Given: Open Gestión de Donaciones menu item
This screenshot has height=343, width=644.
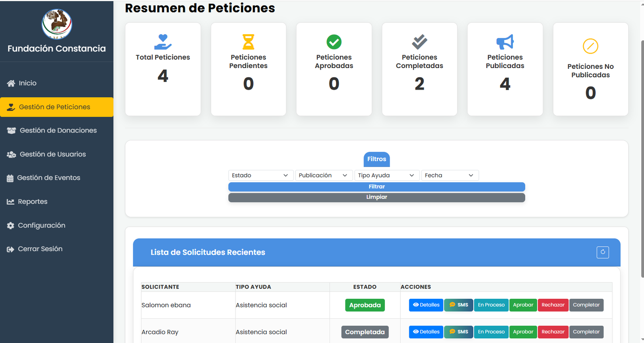Looking at the screenshot, I should tap(57, 130).
